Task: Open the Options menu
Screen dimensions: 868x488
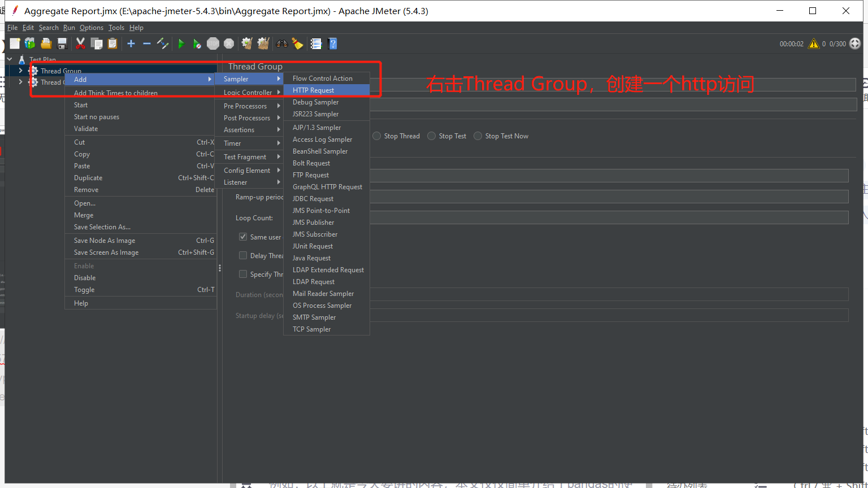Action: (x=92, y=28)
